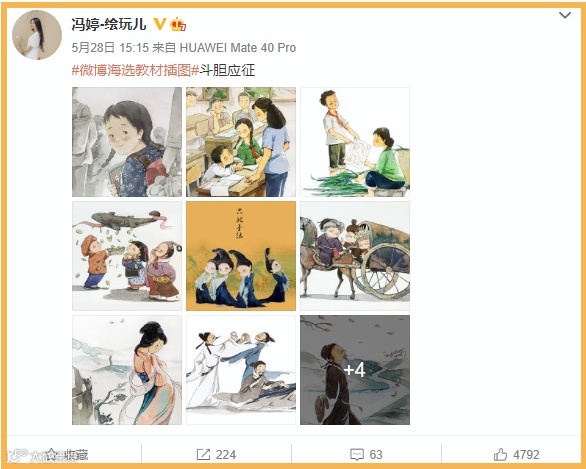Click the comment count 63

[376, 454]
